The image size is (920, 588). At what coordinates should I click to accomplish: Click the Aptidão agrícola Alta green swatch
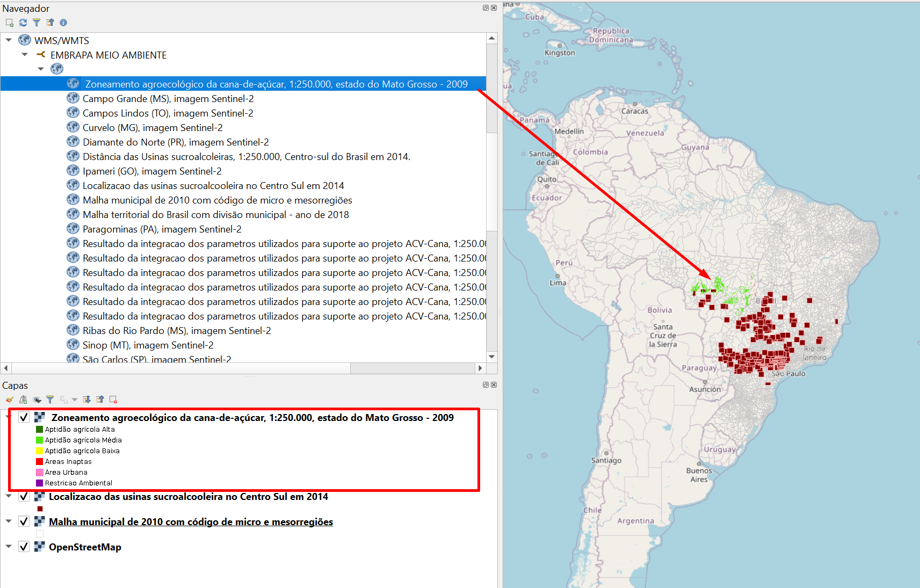38,429
